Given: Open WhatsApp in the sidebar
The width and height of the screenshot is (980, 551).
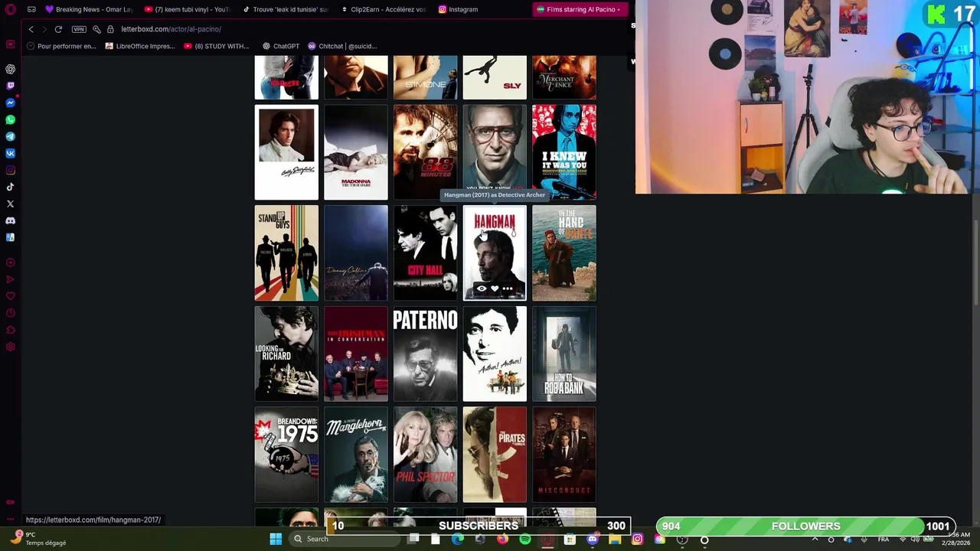Looking at the screenshot, I should tap(10, 119).
